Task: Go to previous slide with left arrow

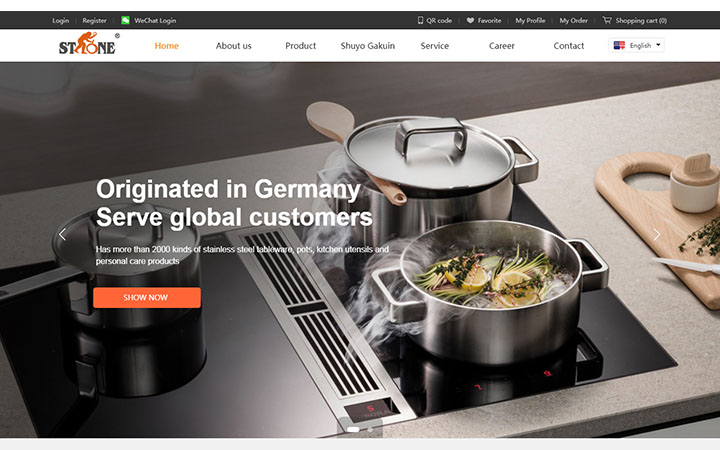Action: tap(62, 235)
